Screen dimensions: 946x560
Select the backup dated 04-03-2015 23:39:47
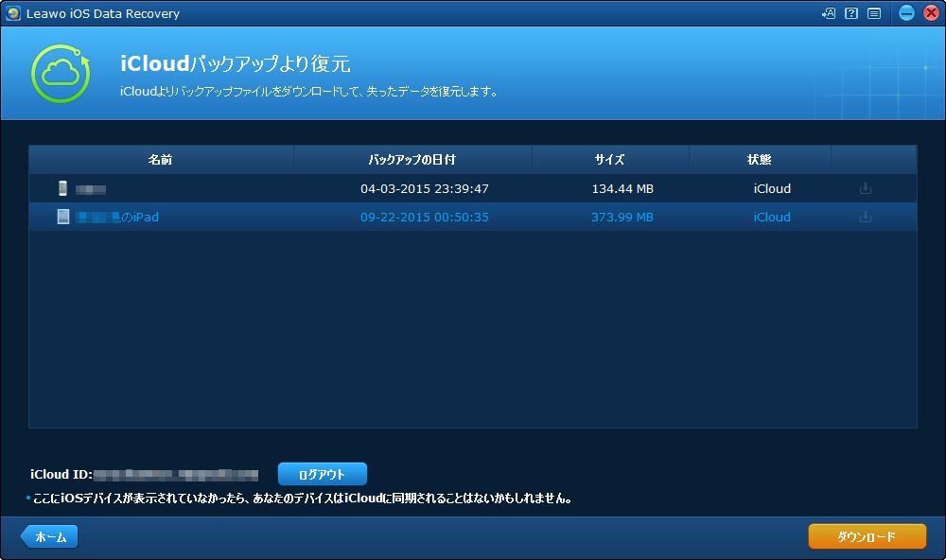point(473,188)
